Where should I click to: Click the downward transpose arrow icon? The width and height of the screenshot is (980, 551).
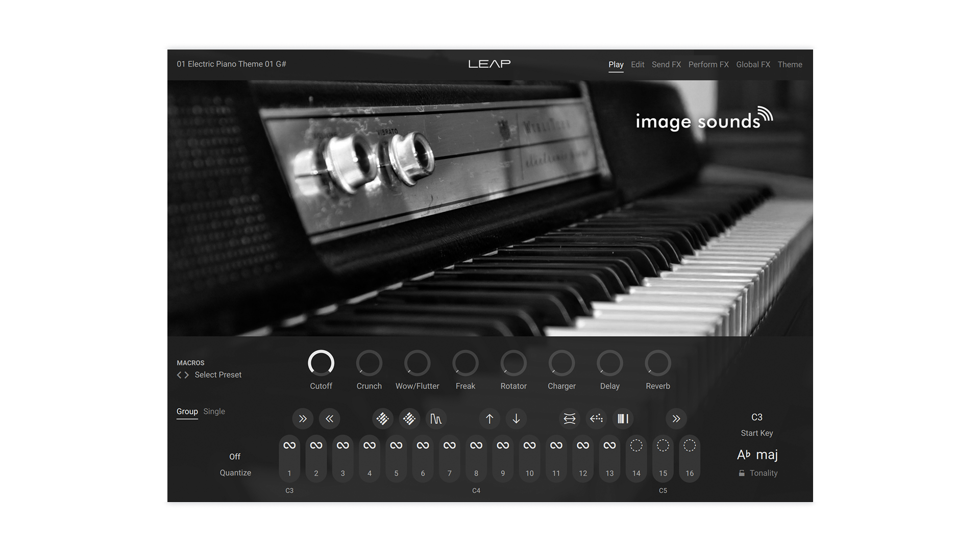click(516, 418)
